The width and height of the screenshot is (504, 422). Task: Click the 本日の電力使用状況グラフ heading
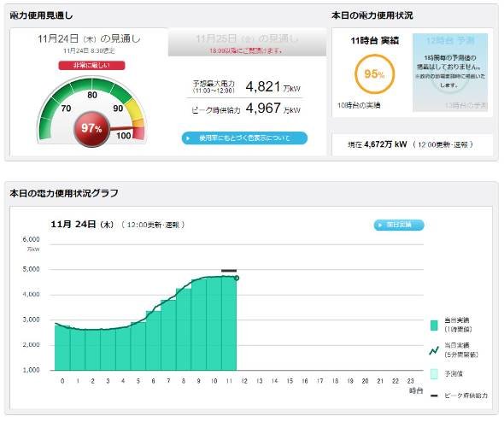tap(64, 193)
